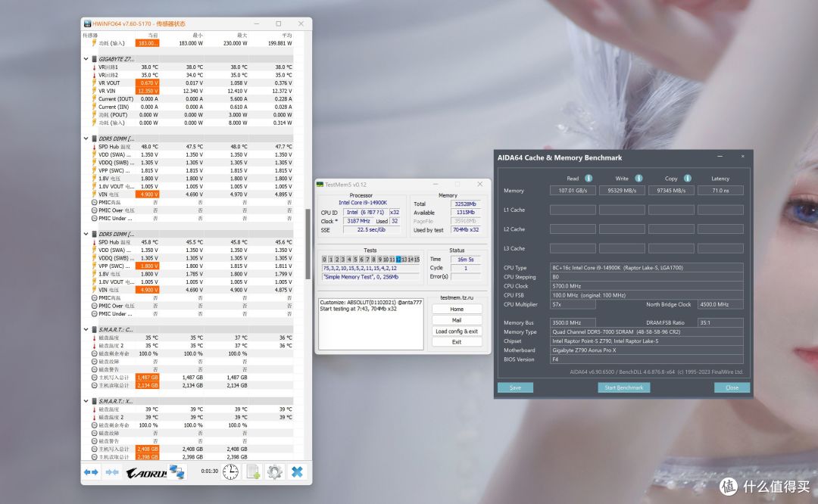The width and height of the screenshot is (818, 504).
Task: Click Start Benchmark in AIDA64 window
Action: tap(623, 387)
